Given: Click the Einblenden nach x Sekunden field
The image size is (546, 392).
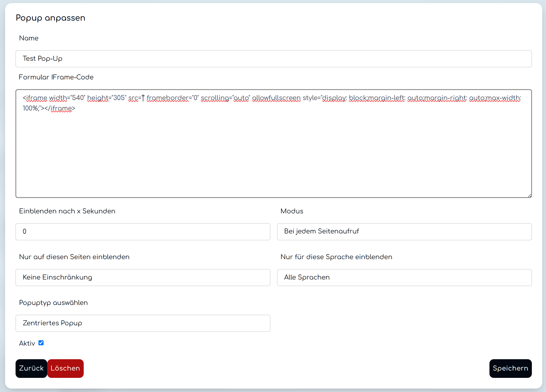Looking at the screenshot, I should [143, 232].
